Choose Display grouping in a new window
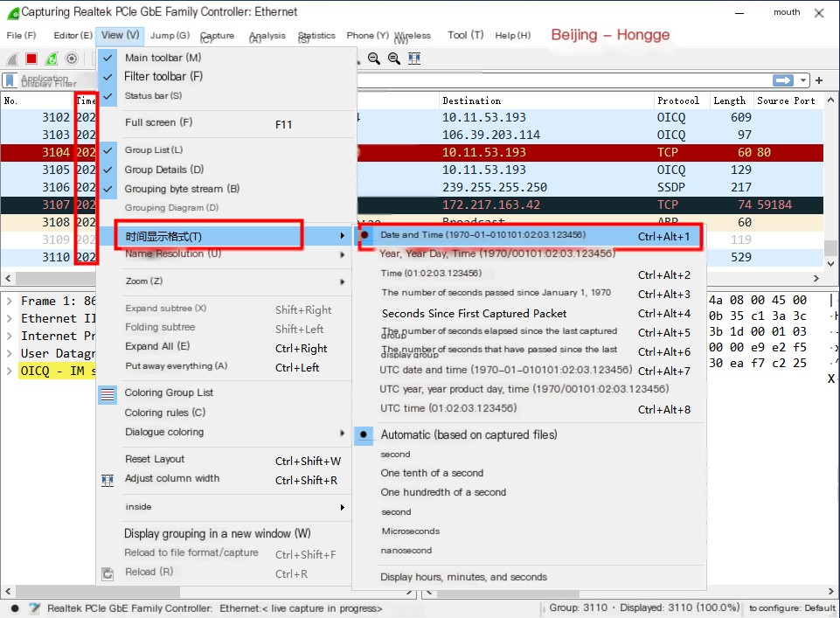 pos(225,533)
